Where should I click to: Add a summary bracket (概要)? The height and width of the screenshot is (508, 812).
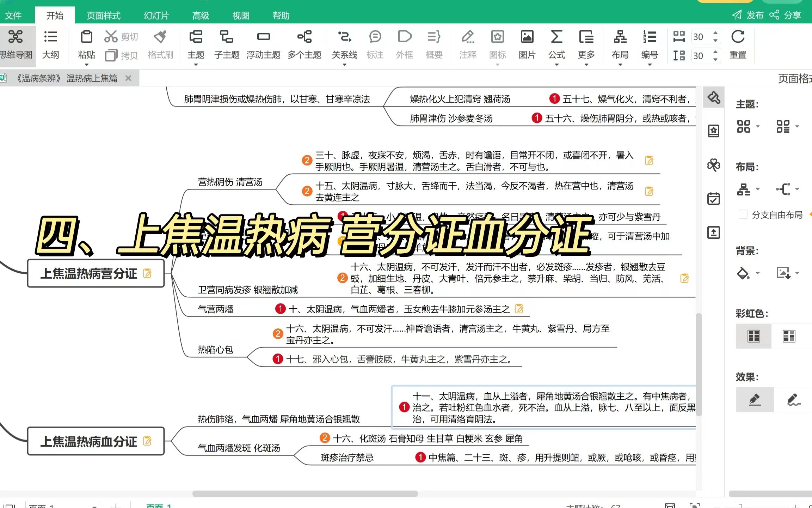[434, 45]
